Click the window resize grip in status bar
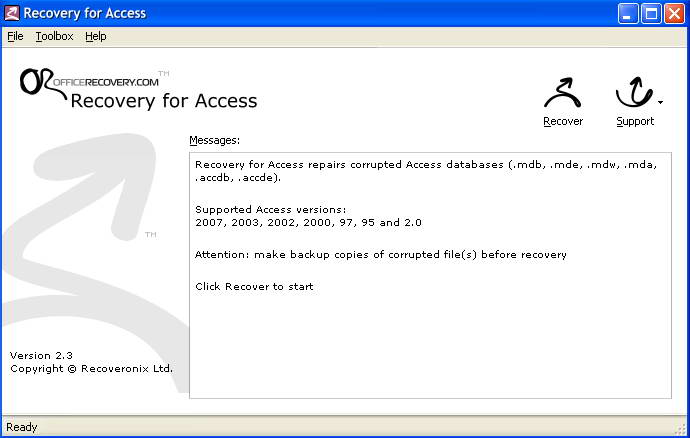Image resolution: width=690 pixels, height=438 pixels. point(681,430)
